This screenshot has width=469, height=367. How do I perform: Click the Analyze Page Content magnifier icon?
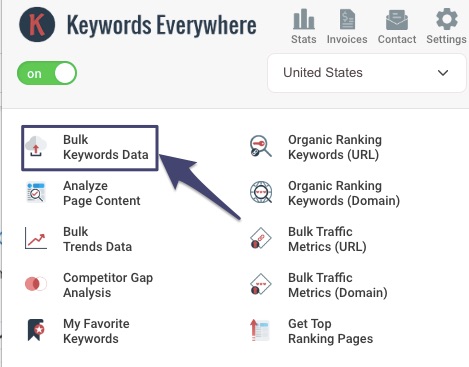(x=36, y=192)
